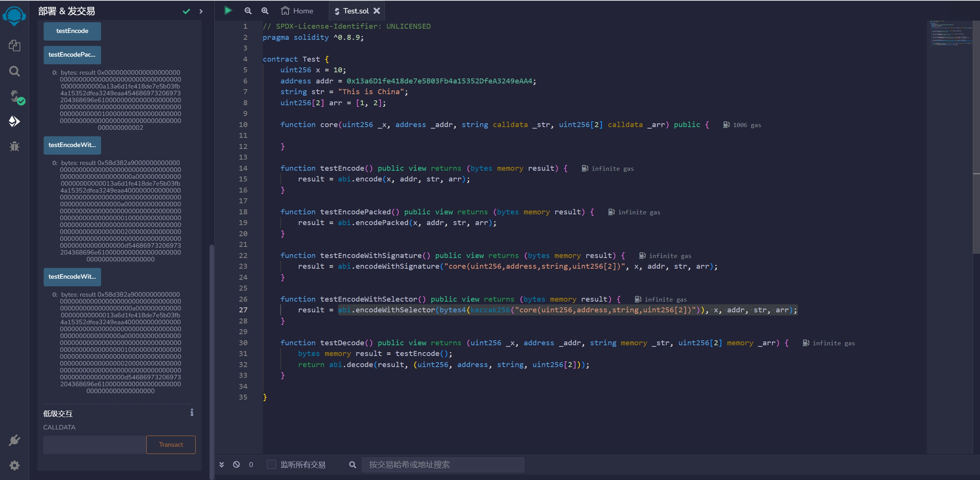Open the Plugin Manager plug icon
This screenshot has height=480, width=980.
pos(14,440)
